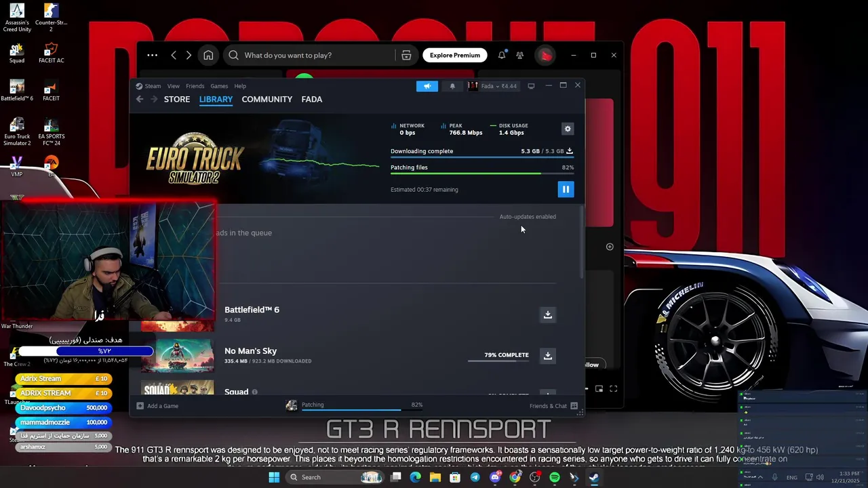Open Steam downloads settings gear
The image size is (868, 488).
click(x=568, y=129)
